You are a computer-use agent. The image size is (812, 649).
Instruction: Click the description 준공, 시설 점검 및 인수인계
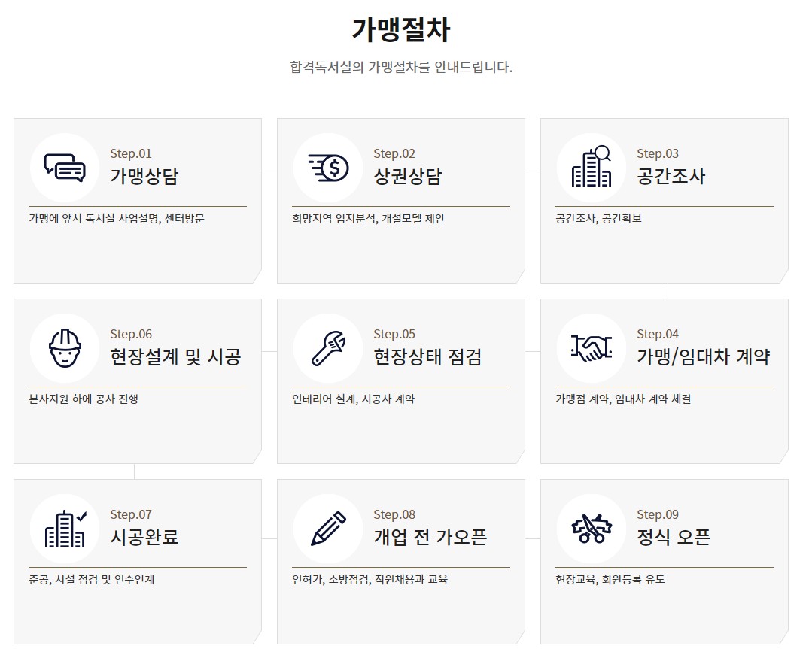click(x=92, y=580)
